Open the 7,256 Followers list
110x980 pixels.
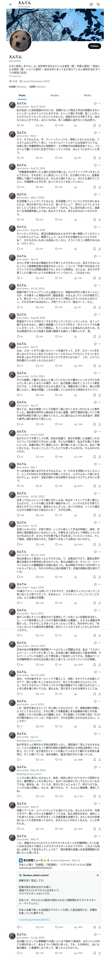point(37,87)
